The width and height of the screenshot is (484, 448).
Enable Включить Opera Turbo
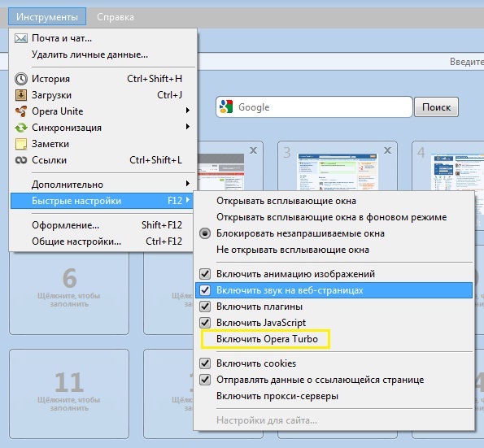(267, 339)
